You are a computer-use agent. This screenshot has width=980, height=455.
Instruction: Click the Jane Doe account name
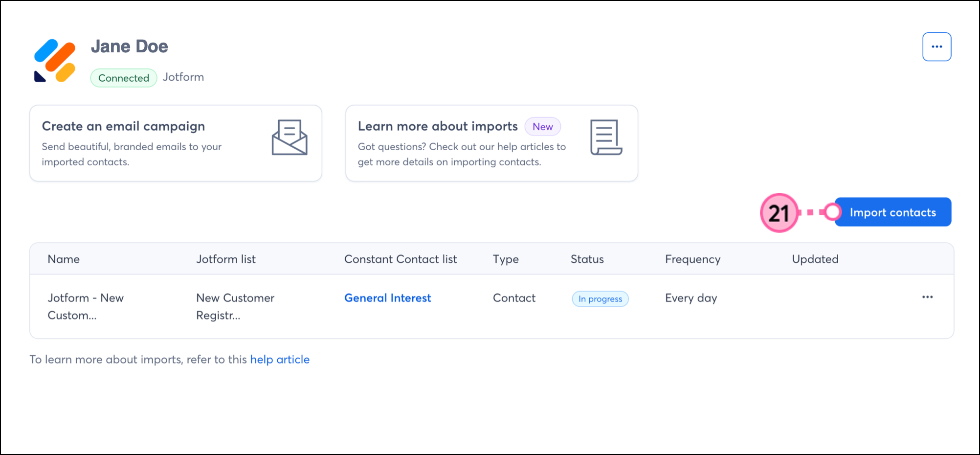point(129,46)
